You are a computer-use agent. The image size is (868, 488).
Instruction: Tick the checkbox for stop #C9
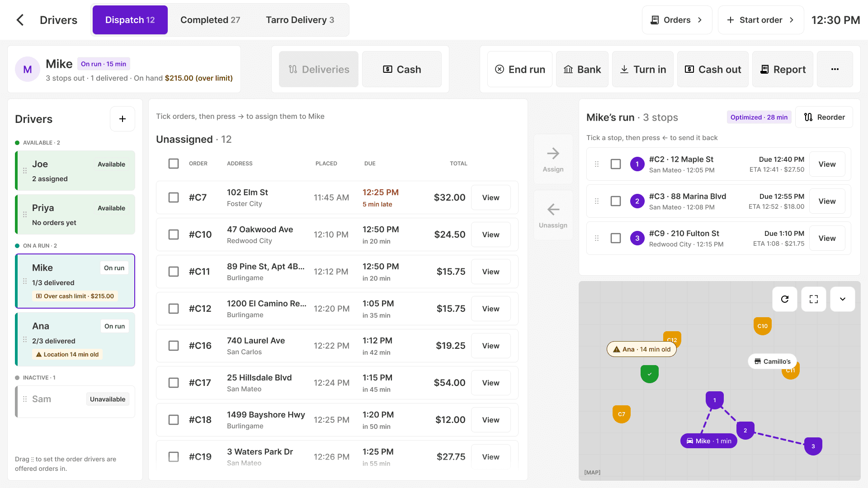(615, 238)
